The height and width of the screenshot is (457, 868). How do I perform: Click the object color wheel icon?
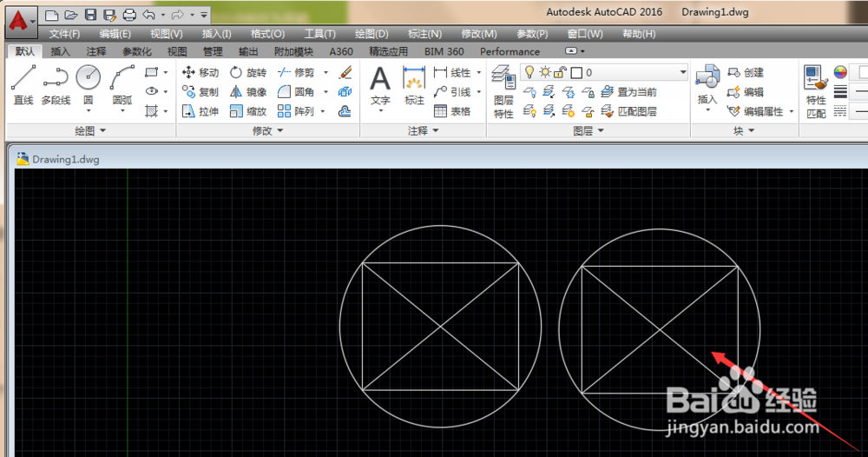click(x=840, y=72)
